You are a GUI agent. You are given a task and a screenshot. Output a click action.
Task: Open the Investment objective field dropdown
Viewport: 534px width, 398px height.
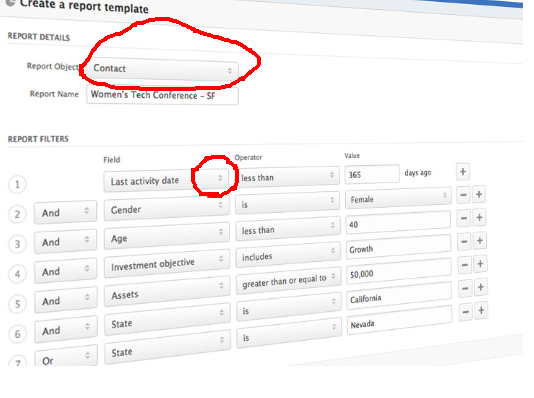click(167, 265)
